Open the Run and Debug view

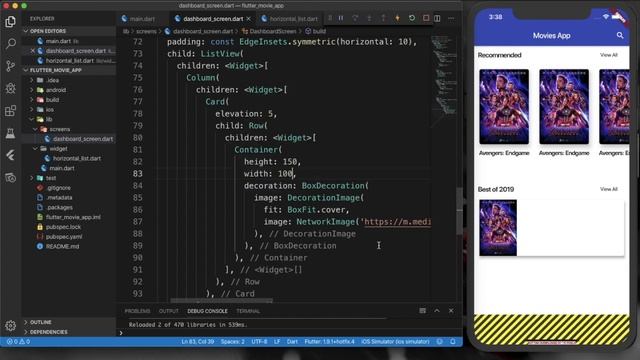point(11,88)
